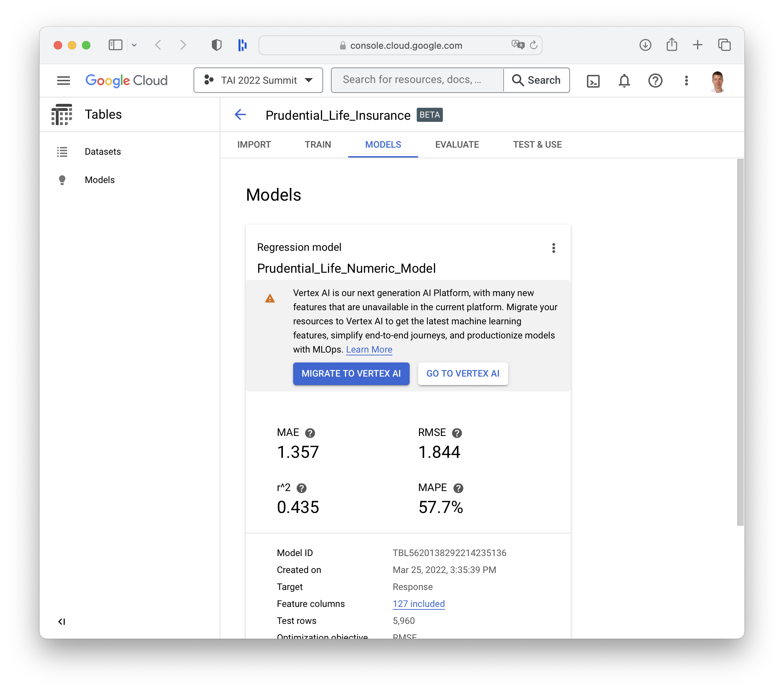Click the Test rows value 5,960
This screenshot has width=784, height=691.
(404, 621)
